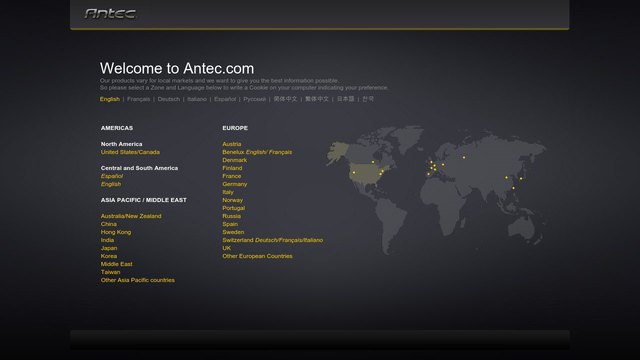Select Russia in Europe list
640x360 pixels.
coord(231,216)
